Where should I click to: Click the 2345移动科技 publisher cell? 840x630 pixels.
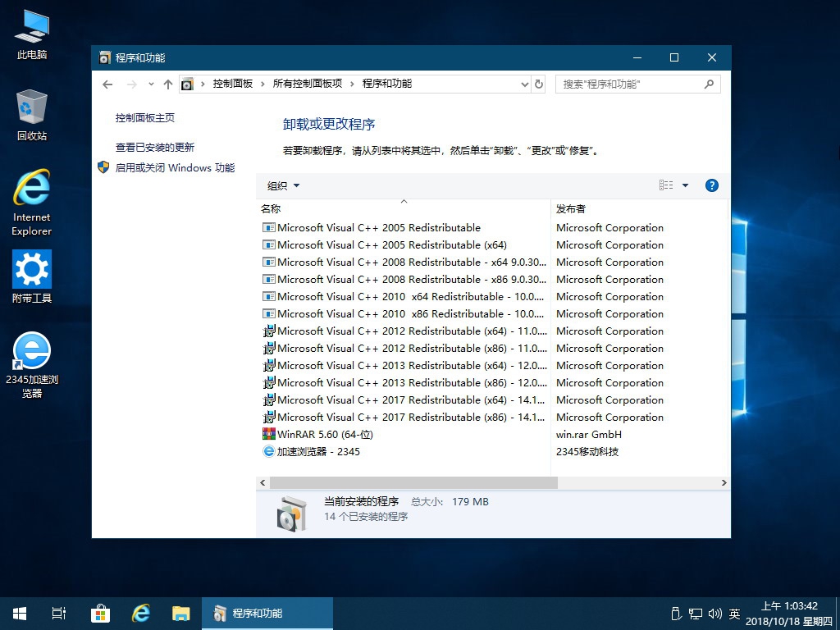(587, 452)
